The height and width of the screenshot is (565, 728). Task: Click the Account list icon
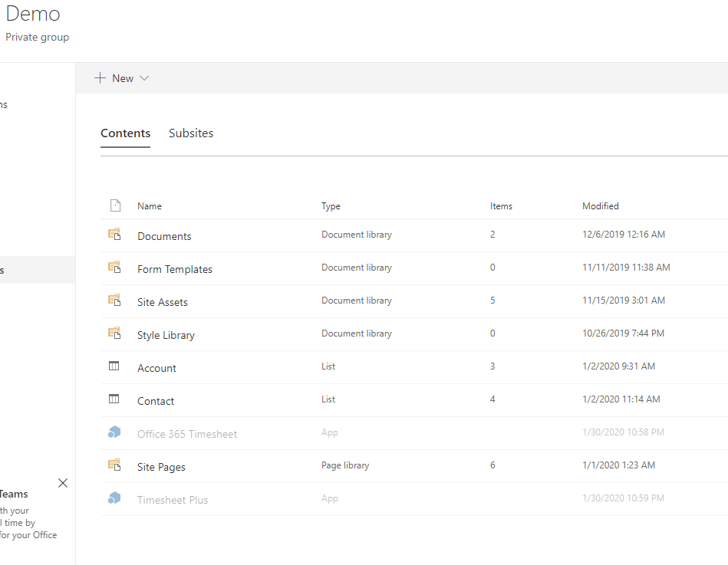point(114,366)
